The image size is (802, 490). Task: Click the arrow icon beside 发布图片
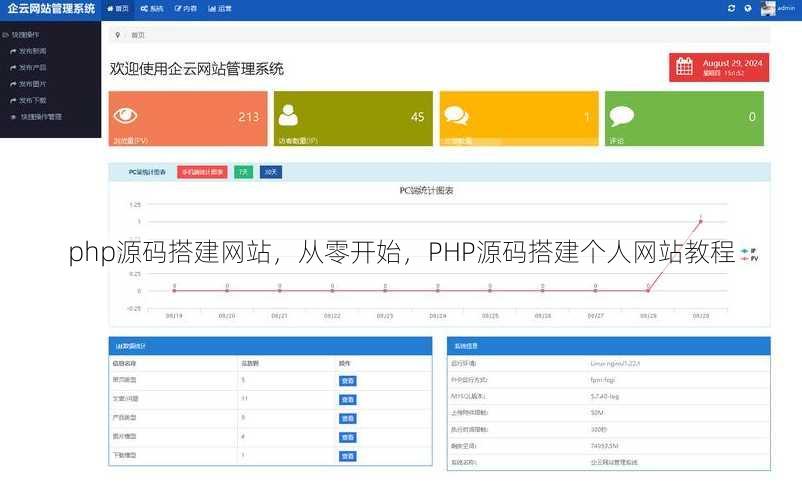(x=13, y=84)
